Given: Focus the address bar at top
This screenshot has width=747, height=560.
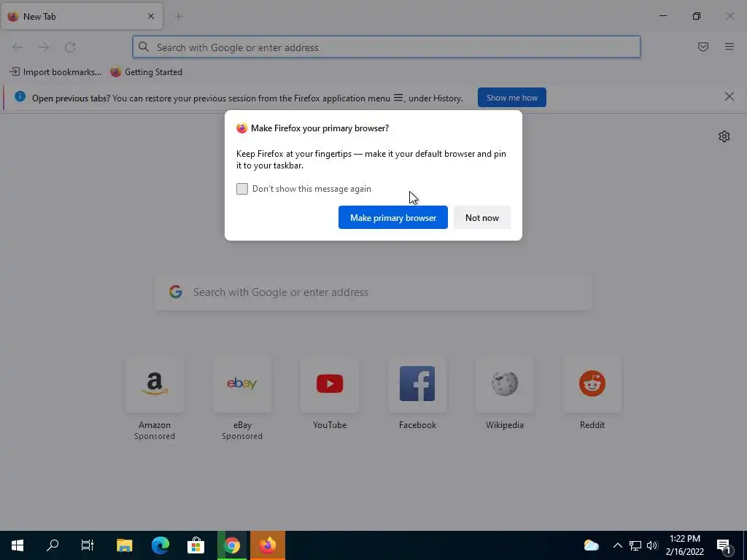Looking at the screenshot, I should (x=387, y=47).
